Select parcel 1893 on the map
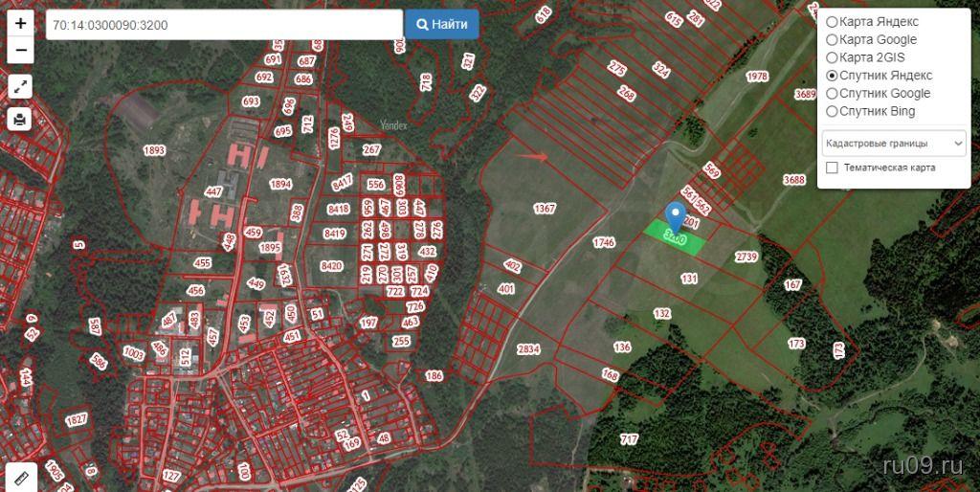This screenshot has height=492, width=980. (154, 151)
